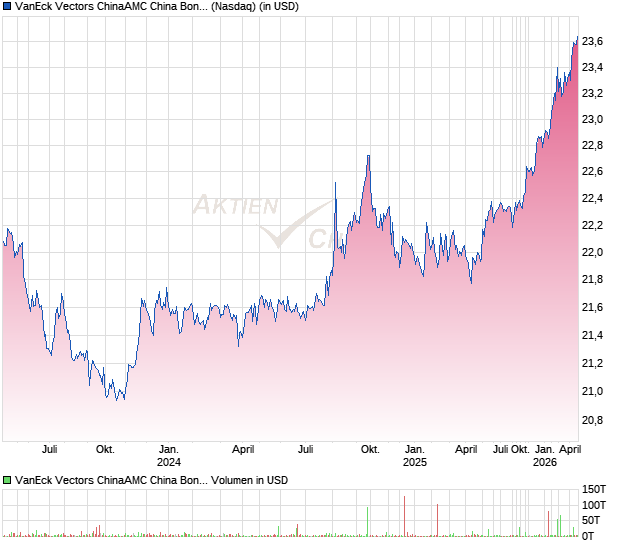Click the latest price point at chart's right edge
Screen dimensions: 620x546
(577, 38)
